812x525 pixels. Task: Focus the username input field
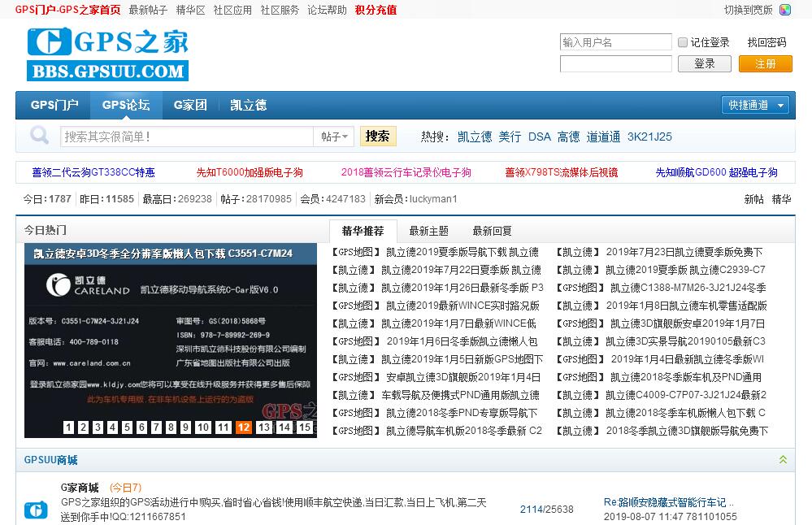coord(615,42)
